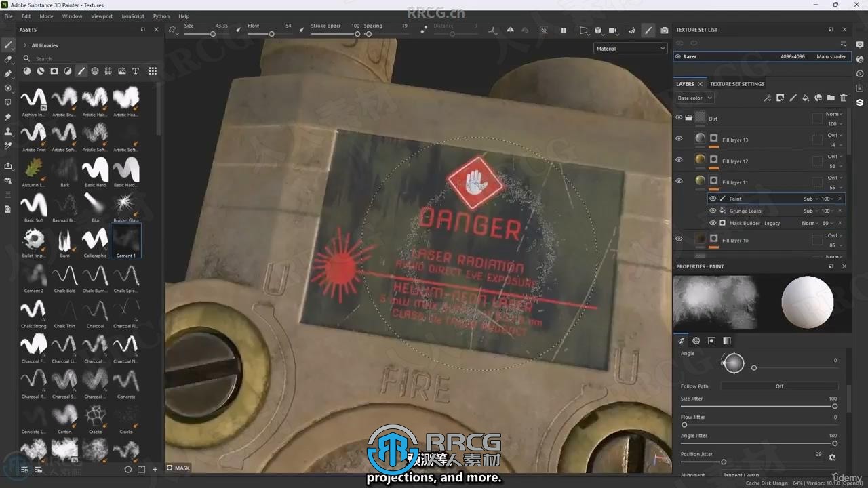Image resolution: width=868 pixels, height=488 pixels.
Task: Delete the selected layer with trash icon
Action: pyautogui.click(x=844, y=98)
